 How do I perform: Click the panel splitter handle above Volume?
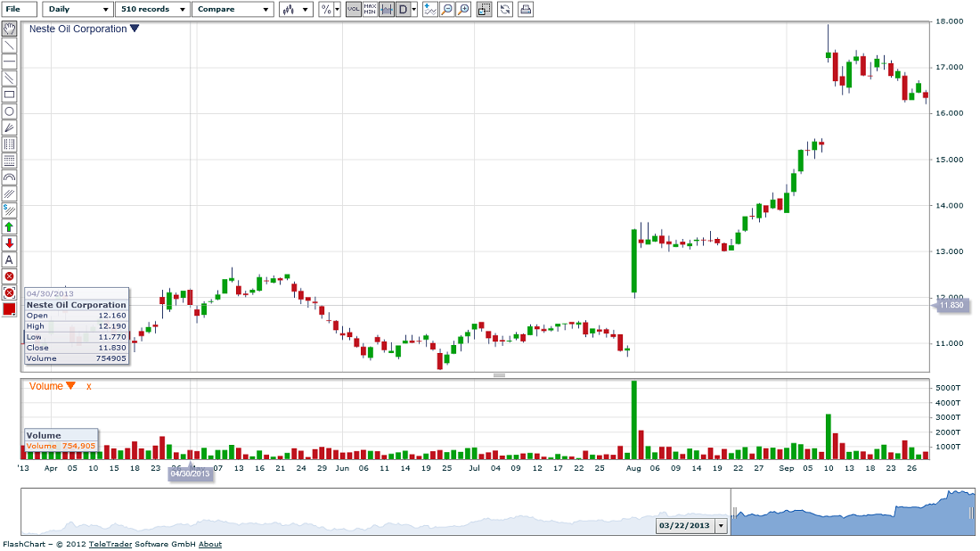499,375
